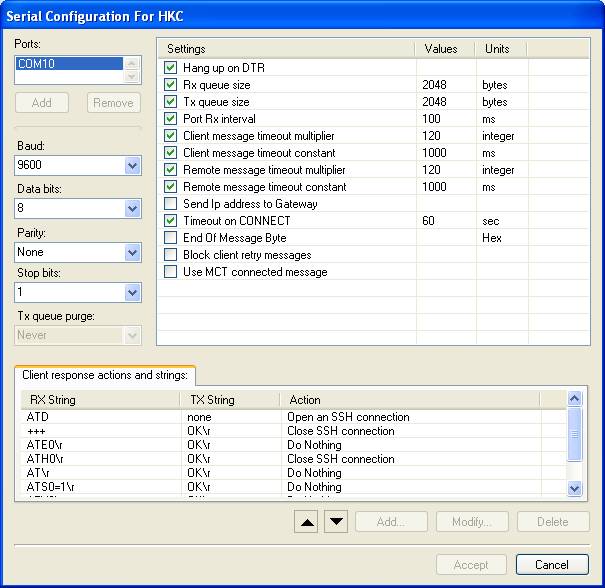The width and height of the screenshot is (605, 588).
Task: Enable Block client retry messages
Action: tap(170, 255)
